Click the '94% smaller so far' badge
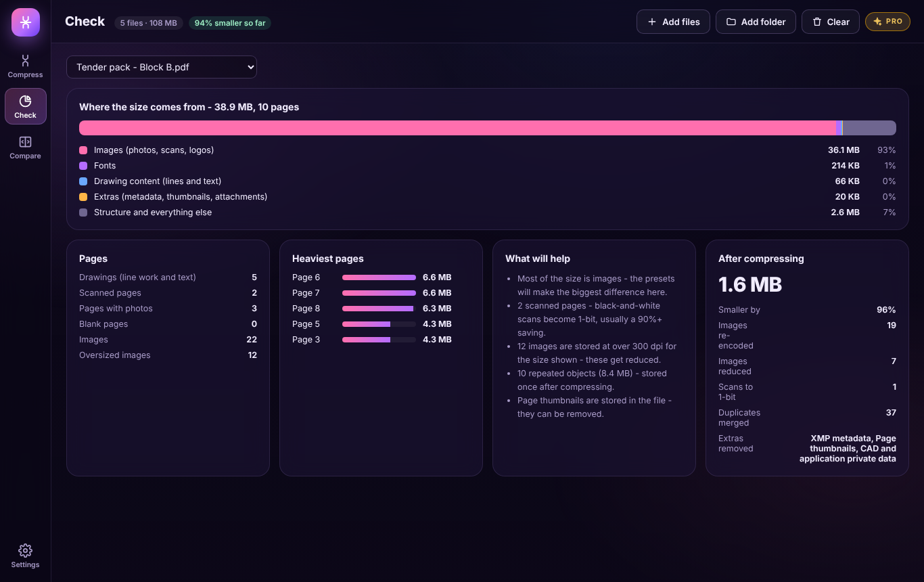 (230, 23)
